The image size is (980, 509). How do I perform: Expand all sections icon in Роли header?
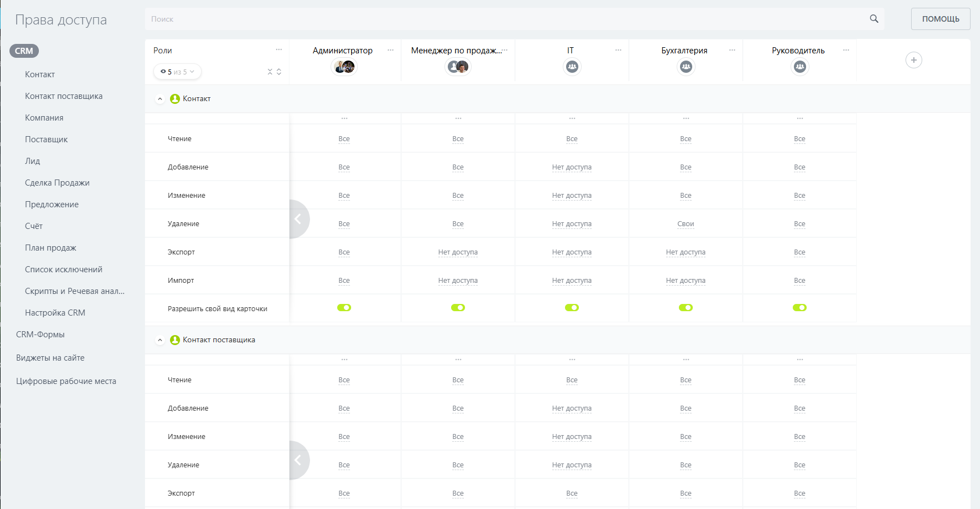(x=279, y=72)
